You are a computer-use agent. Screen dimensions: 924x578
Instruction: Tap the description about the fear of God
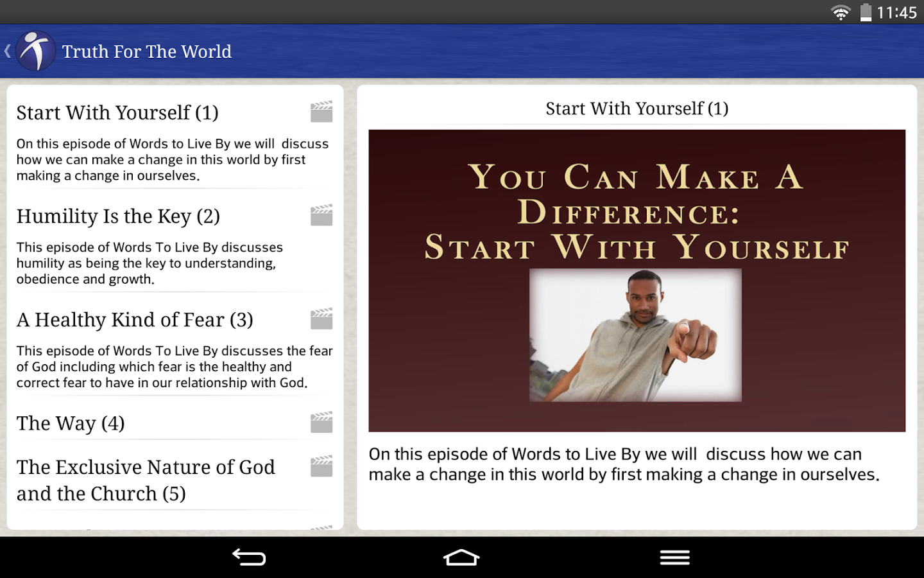point(175,366)
